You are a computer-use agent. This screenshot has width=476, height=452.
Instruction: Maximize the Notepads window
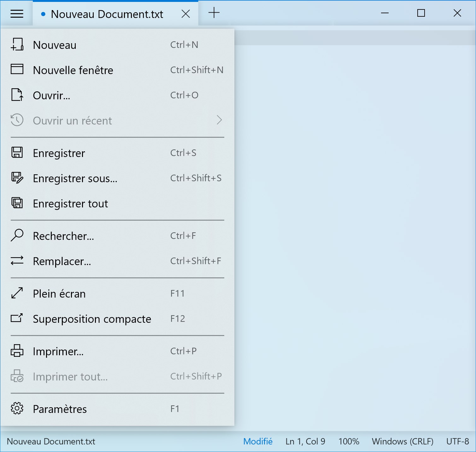tap(421, 13)
